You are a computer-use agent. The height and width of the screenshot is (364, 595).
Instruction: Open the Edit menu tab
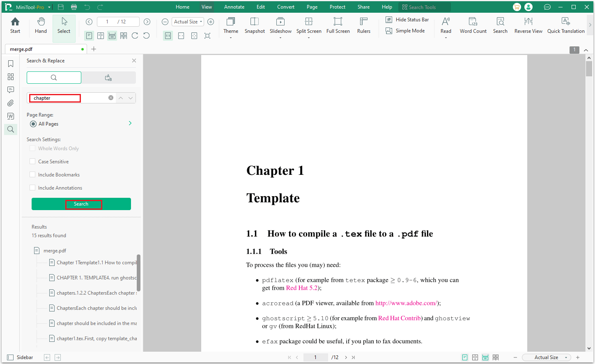point(261,7)
